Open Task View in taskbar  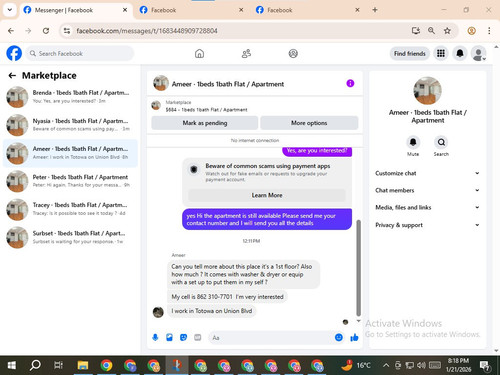click(x=59, y=366)
